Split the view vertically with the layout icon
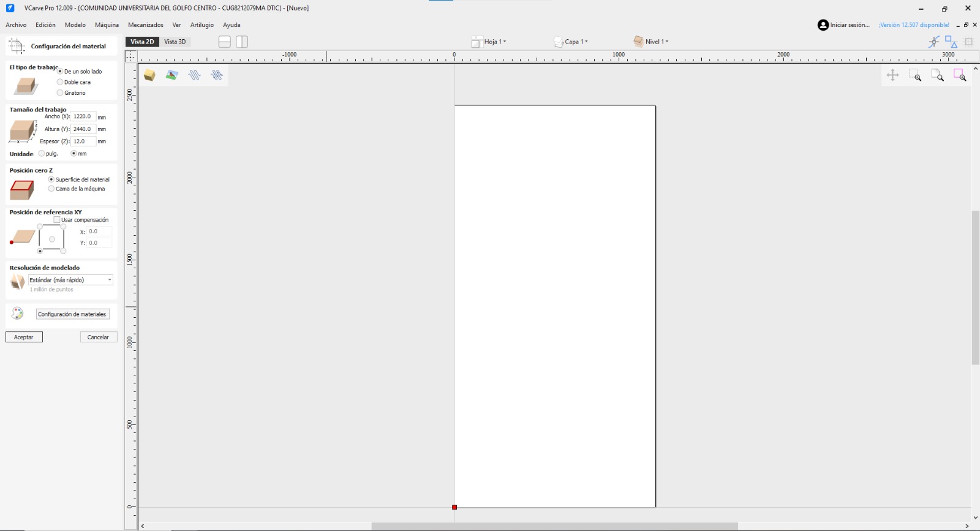 (242, 42)
